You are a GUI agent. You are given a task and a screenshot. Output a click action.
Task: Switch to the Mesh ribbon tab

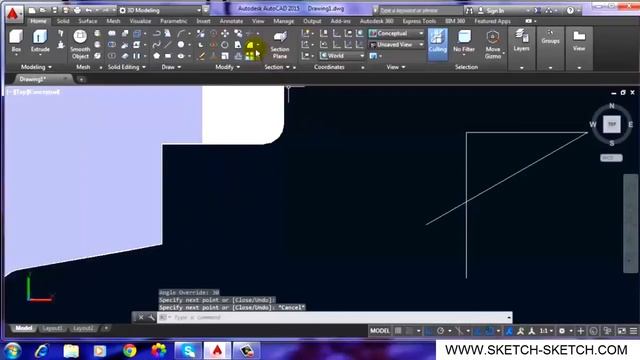click(x=113, y=21)
